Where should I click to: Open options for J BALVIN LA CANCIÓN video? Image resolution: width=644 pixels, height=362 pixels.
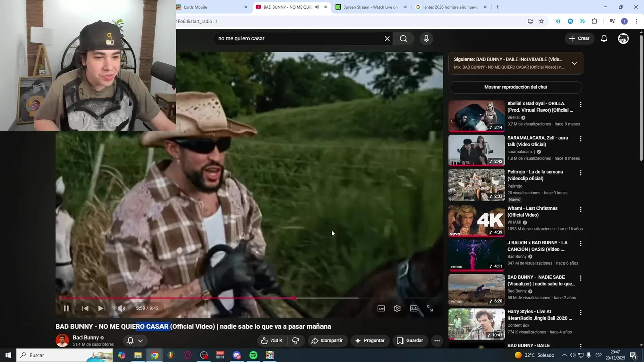coord(581,244)
